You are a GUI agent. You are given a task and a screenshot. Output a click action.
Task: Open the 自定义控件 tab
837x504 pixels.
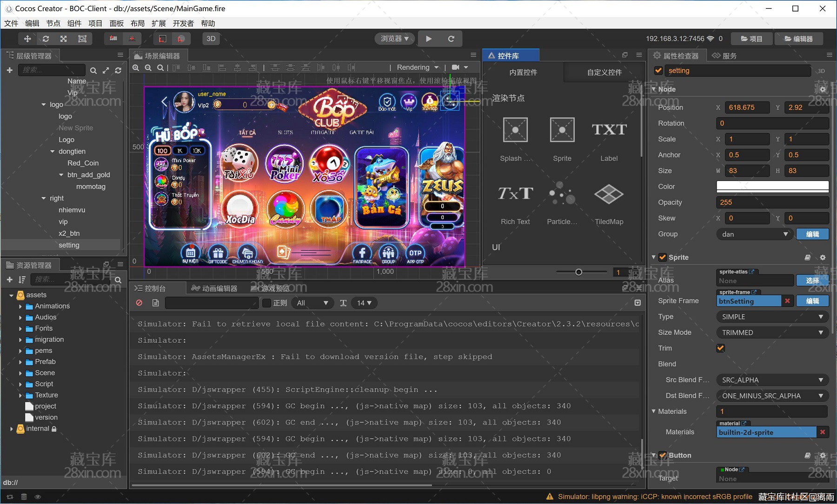coord(604,73)
